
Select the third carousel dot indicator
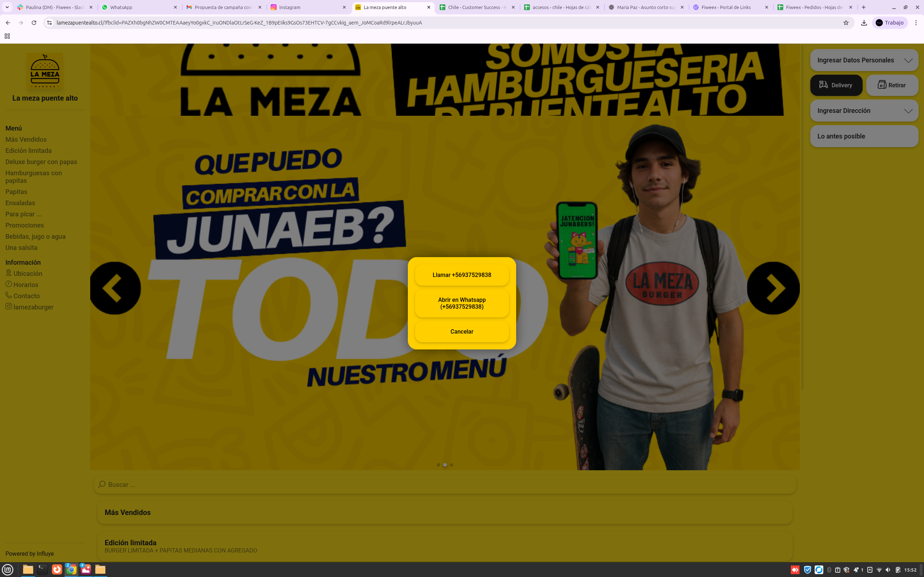(451, 465)
